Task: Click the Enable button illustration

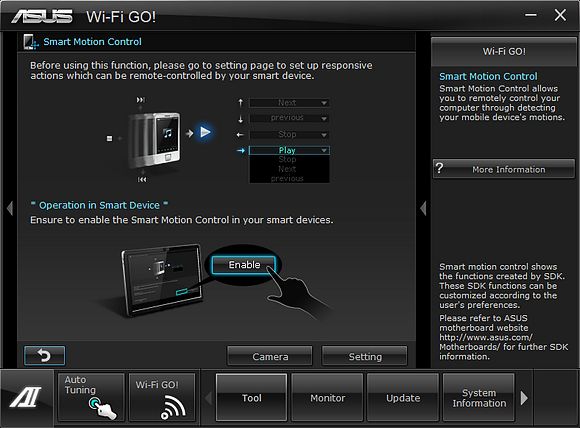Action: point(244,265)
